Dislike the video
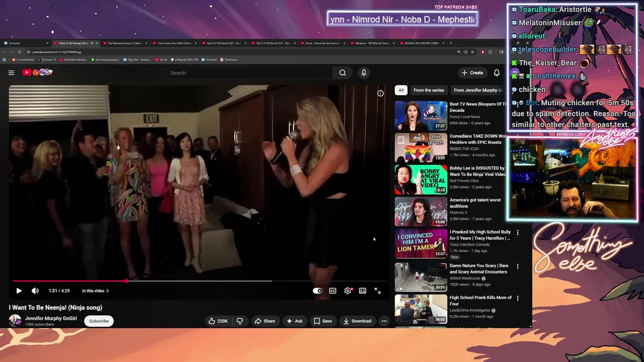This screenshot has height=362, width=644. click(x=240, y=321)
